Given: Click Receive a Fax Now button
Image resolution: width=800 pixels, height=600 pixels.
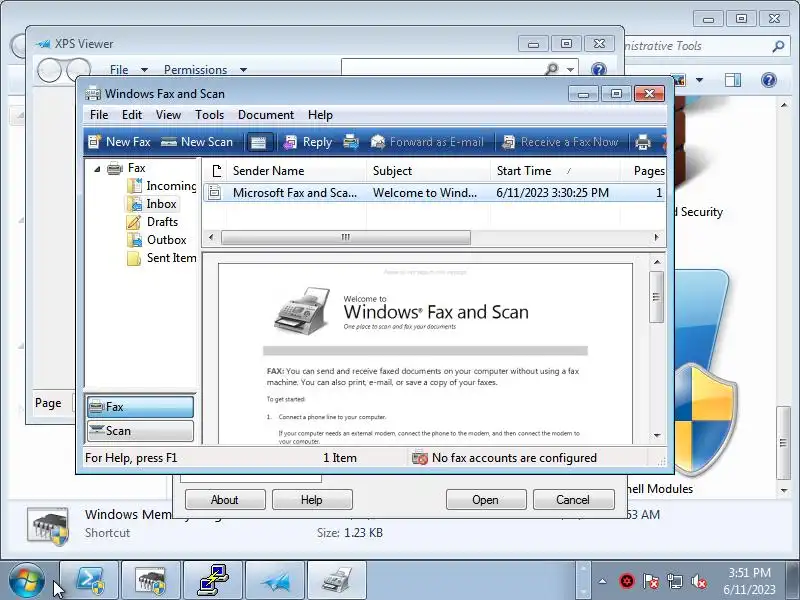Looking at the screenshot, I should click(560, 142).
